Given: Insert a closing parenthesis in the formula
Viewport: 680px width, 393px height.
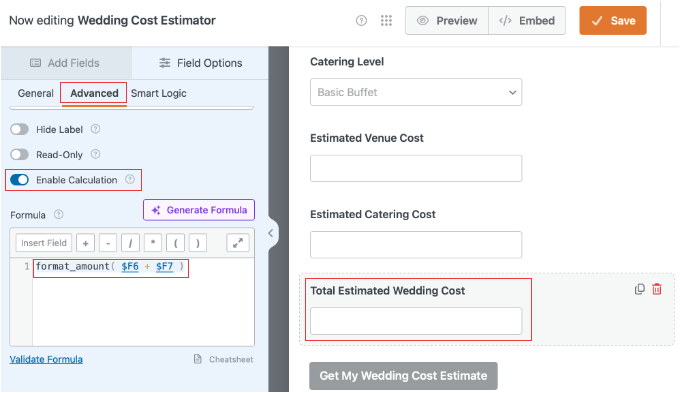Looking at the screenshot, I should point(198,243).
